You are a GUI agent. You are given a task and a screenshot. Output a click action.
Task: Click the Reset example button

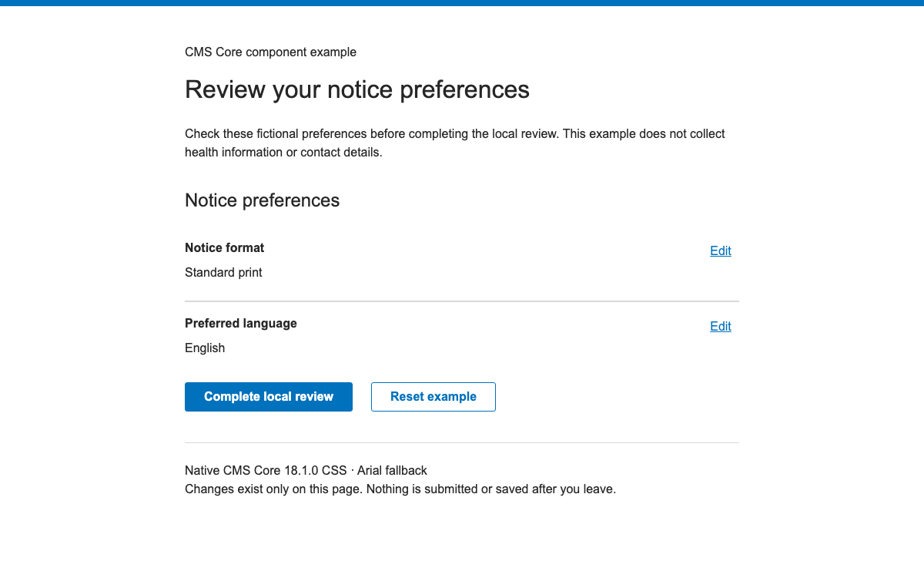pos(434,397)
